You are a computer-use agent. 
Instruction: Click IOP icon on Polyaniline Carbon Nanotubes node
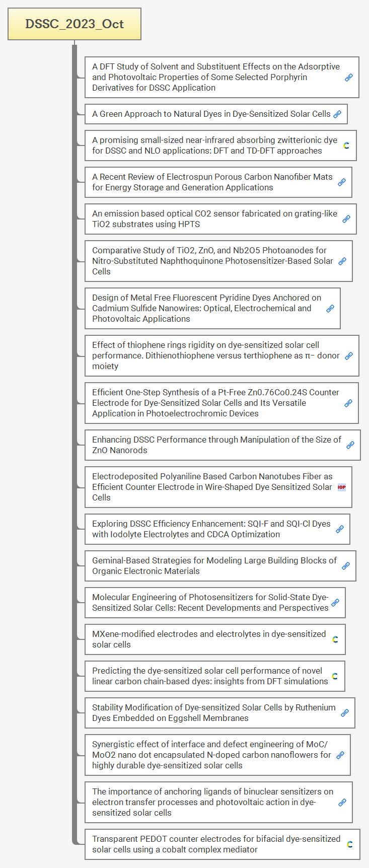341,487
